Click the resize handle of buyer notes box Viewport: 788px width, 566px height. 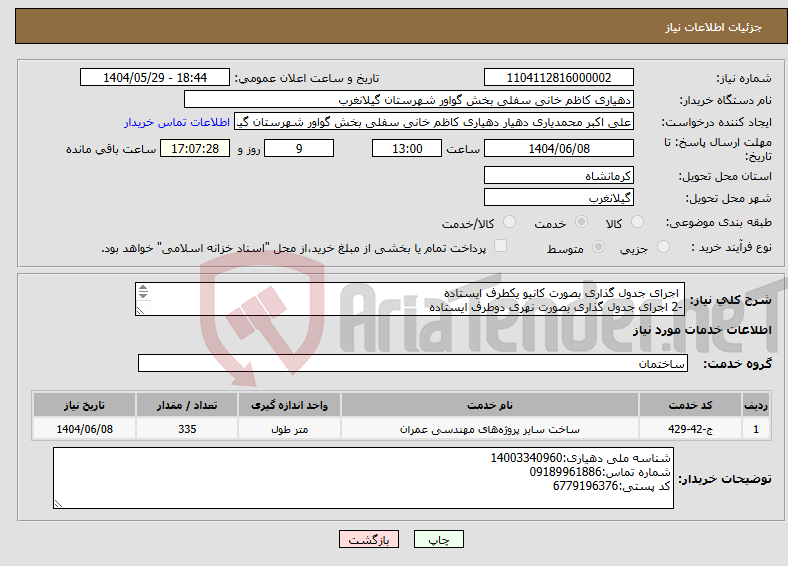58,504
